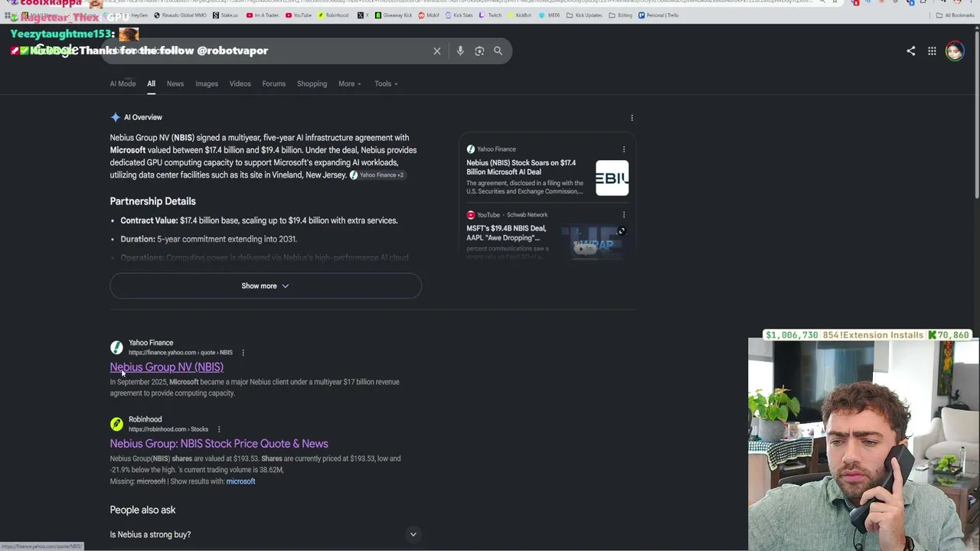
Task: Open the Google apps grid
Action: click(932, 51)
